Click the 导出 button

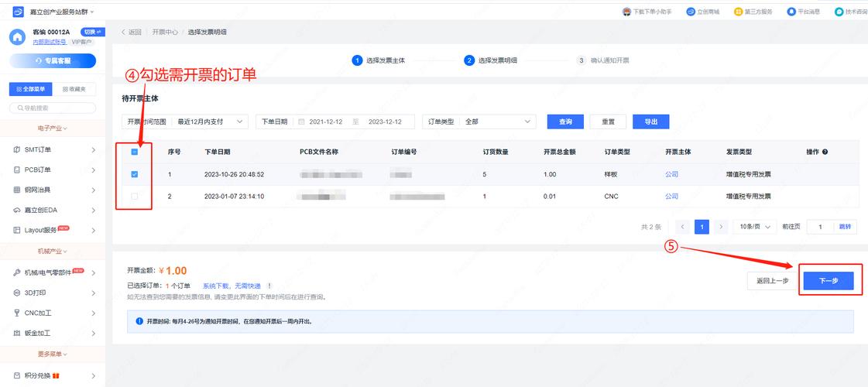[x=651, y=122]
